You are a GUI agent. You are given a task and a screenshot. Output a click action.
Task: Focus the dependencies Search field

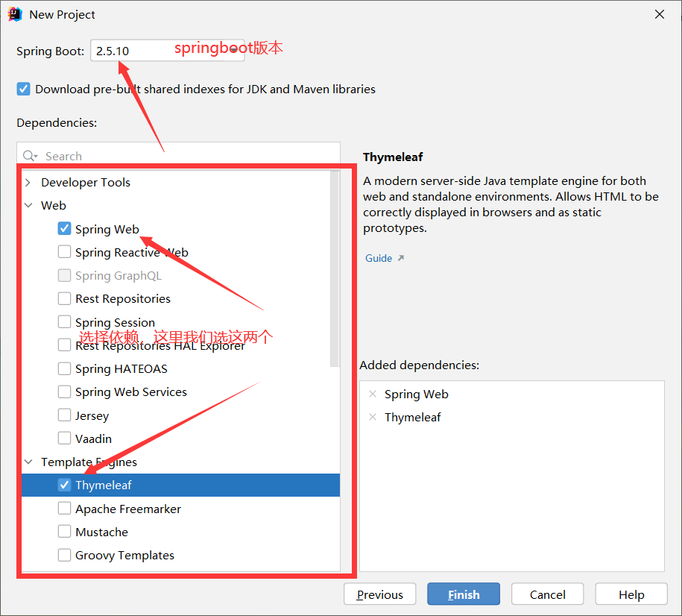[x=178, y=154]
